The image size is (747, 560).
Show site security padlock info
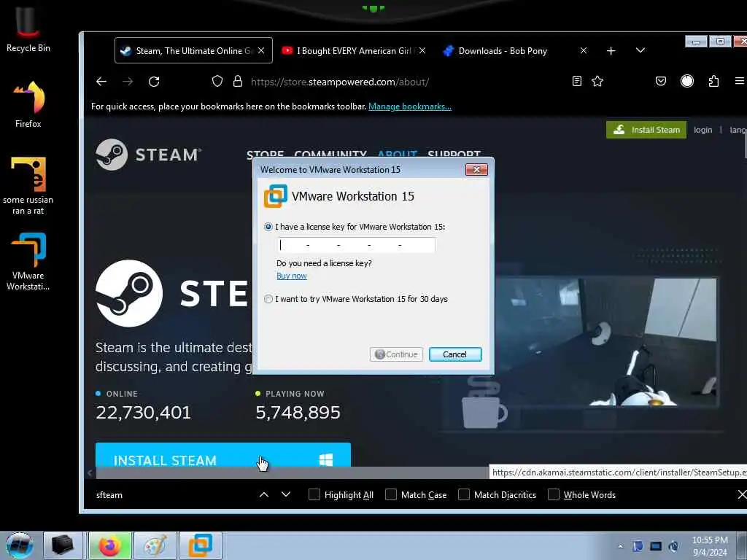pos(238,82)
